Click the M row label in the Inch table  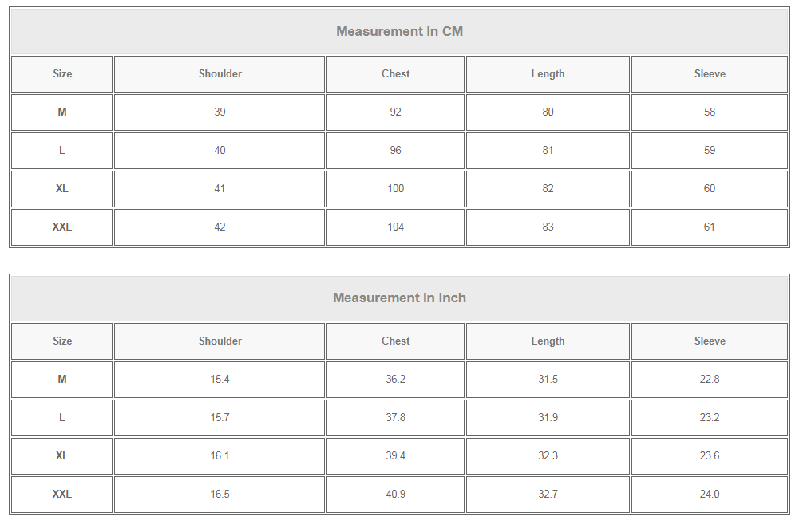(x=62, y=379)
